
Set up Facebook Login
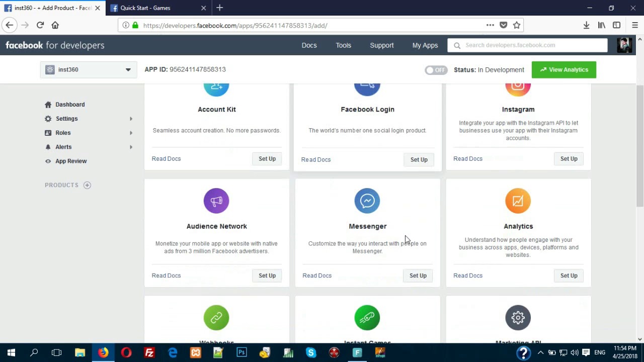point(419,159)
